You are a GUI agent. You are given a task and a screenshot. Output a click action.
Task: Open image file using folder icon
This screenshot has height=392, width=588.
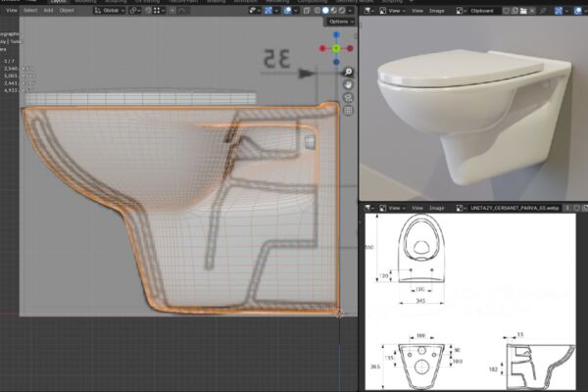(523, 11)
